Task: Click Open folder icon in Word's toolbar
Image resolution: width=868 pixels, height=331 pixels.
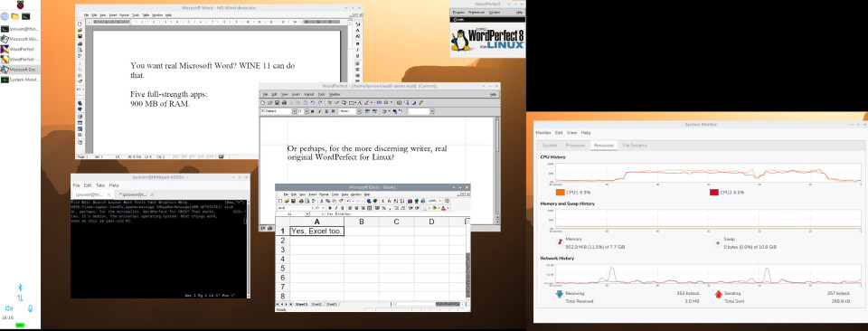Action: tap(80, 30)
